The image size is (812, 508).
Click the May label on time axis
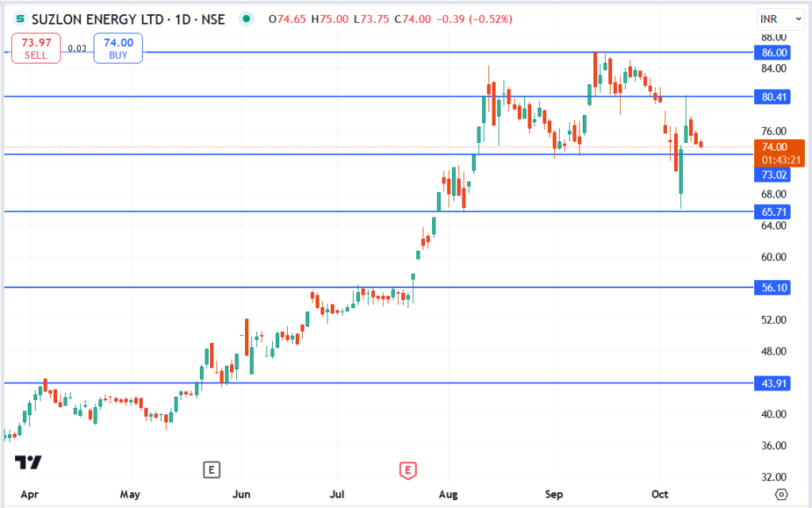pyautogui.click(x=130, y=494)
